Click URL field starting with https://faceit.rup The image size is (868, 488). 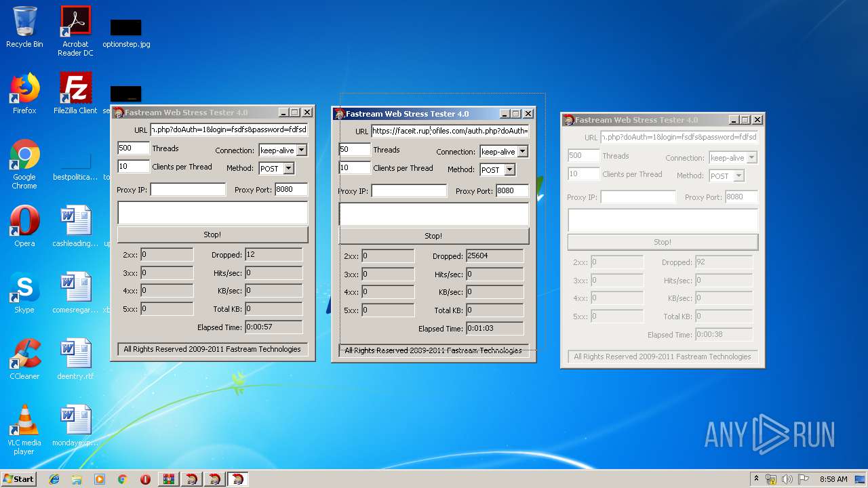coord(450,131)
